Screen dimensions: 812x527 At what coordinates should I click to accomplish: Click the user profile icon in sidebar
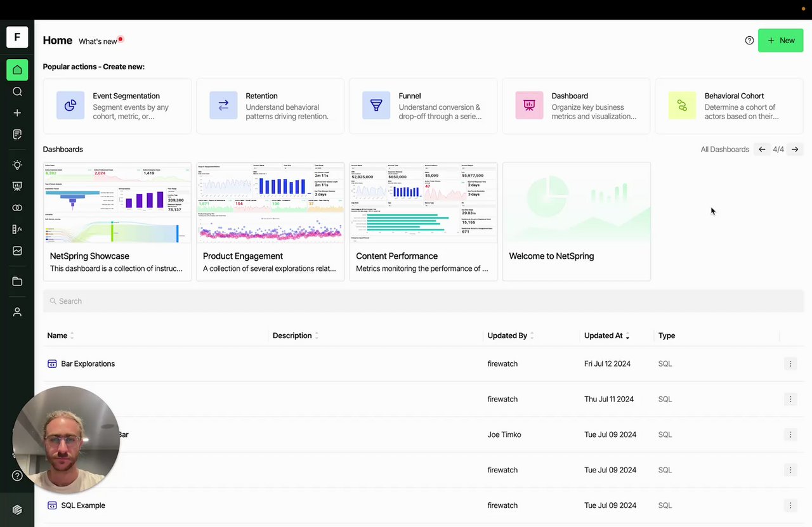[x=17, y=312]
